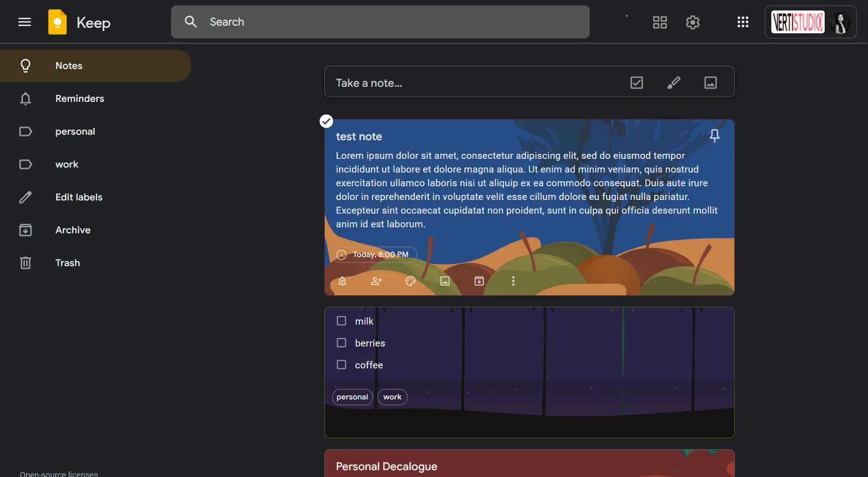Open the personal label in sidebar
The height and width of the screenshot is (477, 868).
click(x=95, y=131)
